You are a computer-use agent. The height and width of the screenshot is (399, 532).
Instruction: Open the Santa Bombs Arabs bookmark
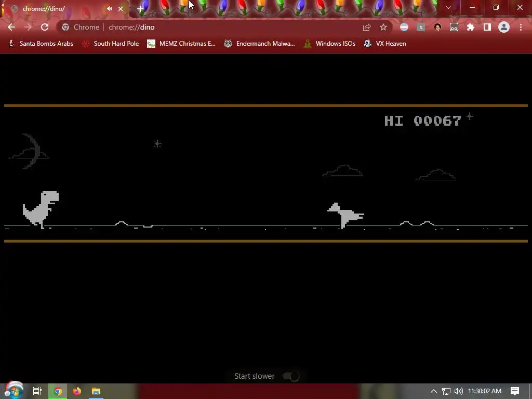point(41,44)
